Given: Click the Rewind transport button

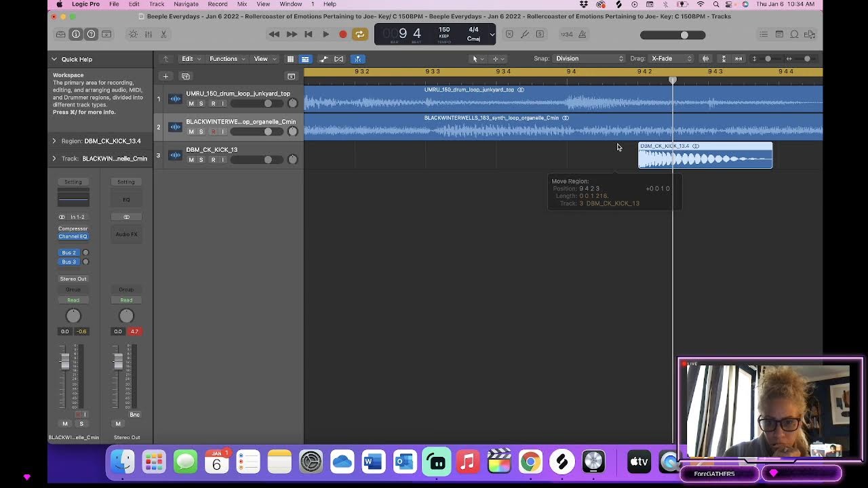Looking at the screenshot, I should pyautogui.click(x=274, y=34).
